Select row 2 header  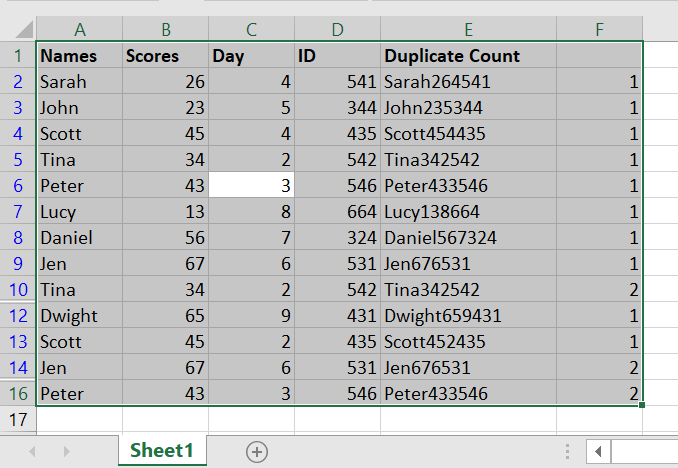pos(18,81)
